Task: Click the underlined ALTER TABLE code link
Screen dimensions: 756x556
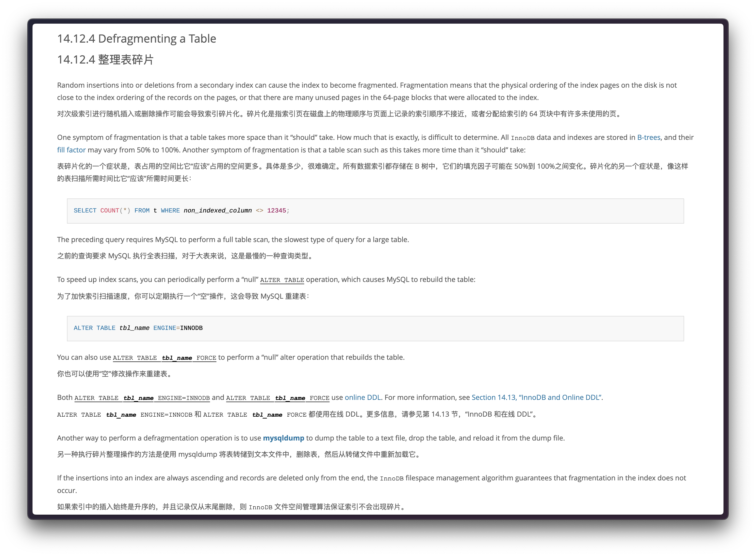Action: (282, 280)
